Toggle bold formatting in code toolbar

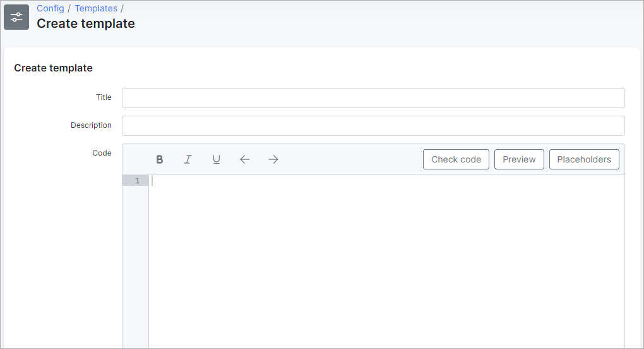pos(160,159)
